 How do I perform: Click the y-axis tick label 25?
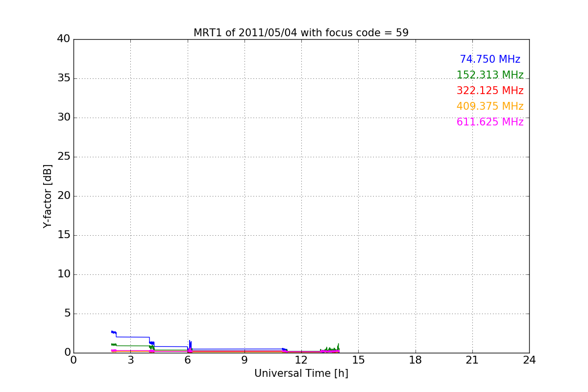64,157
